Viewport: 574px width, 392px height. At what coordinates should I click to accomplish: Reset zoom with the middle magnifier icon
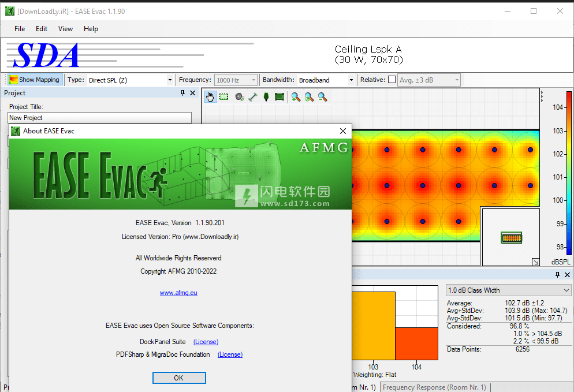(x=310, y=97)
